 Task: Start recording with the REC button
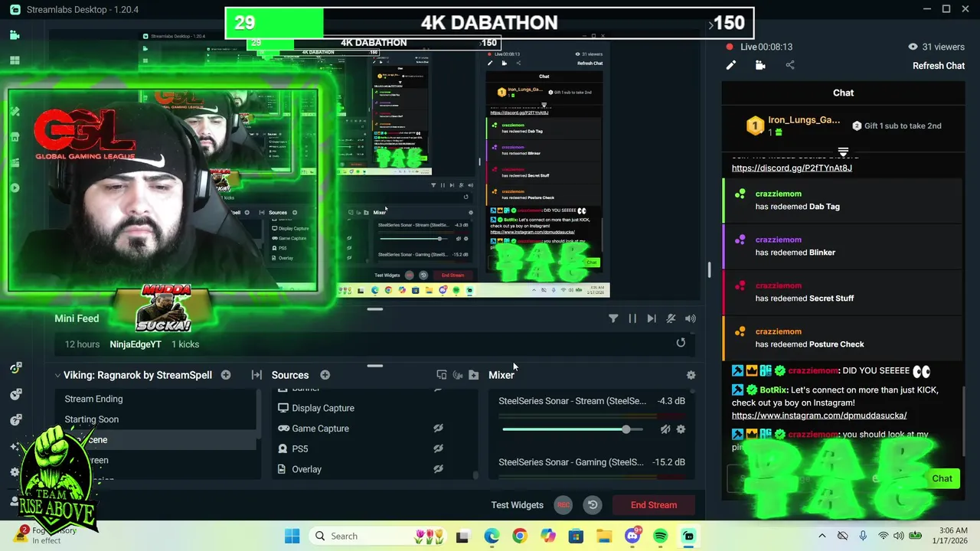(x=563, y=505)
